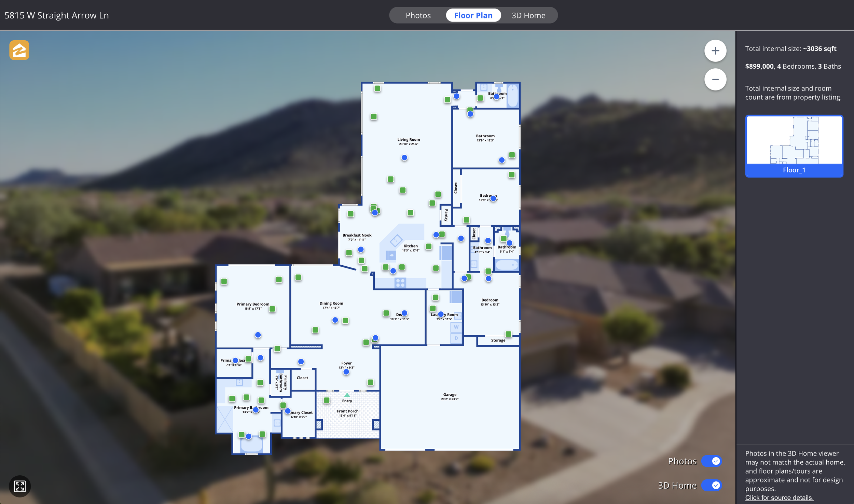Screen dimensions: 854x504
Task: Select the Floor_1 thumbnail
Action: (x=794, y=146)
